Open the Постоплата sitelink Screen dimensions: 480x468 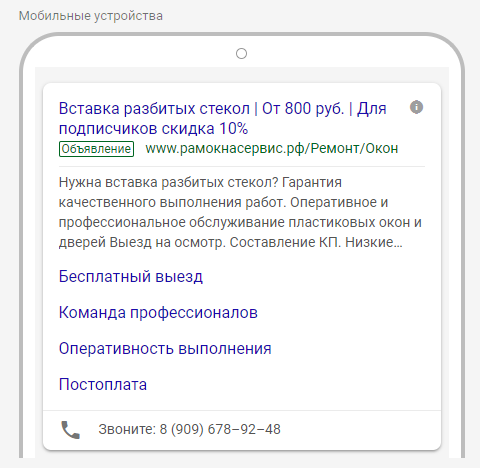(x=103, y=384)
